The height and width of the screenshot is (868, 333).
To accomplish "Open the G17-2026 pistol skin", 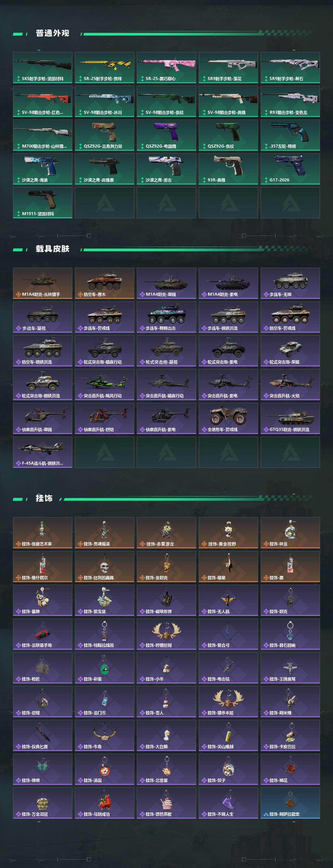I will [290, 169].
